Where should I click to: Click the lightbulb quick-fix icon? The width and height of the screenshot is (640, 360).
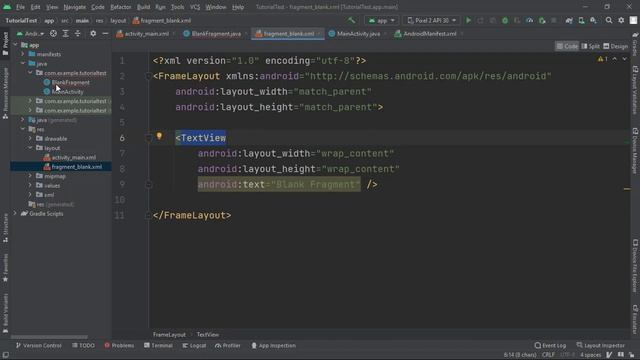tap(159, 136)
